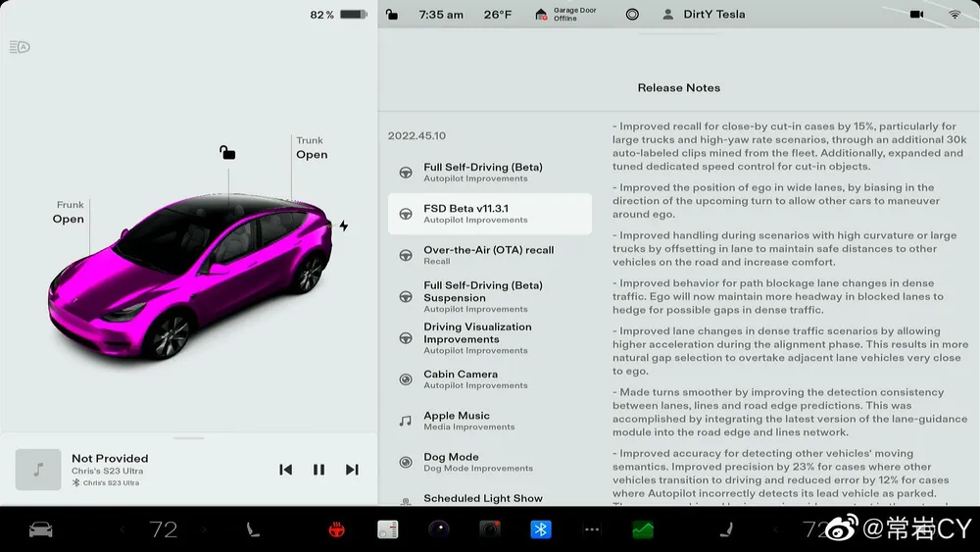Tap steering wheel icon beside Driving Visualization
This screenshot has width=980, height=552.
click(x=406, y=338)
